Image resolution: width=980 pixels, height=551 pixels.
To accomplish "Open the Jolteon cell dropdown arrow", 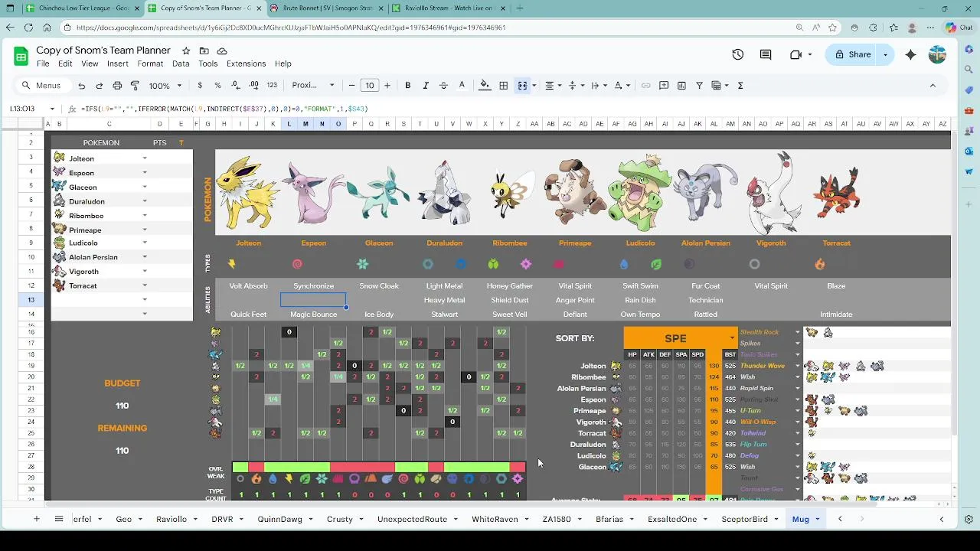I will click(145, 158).
